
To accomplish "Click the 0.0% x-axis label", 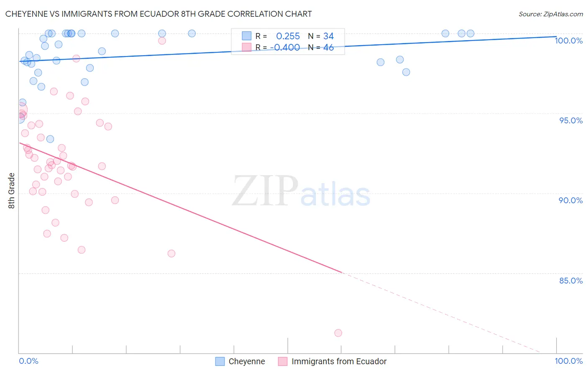I will click(x=29, y=361).
